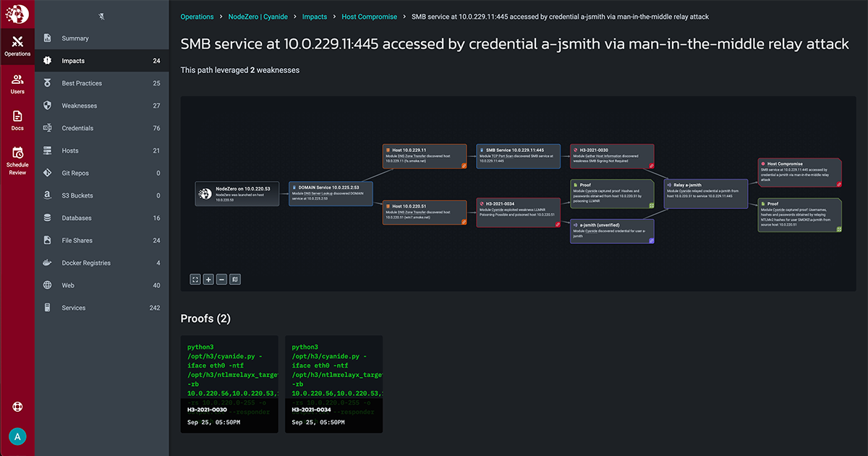Click the fit-to-screen icon below the graph
The width and height of the screenshot is (868, 456).
click(195, 279)
